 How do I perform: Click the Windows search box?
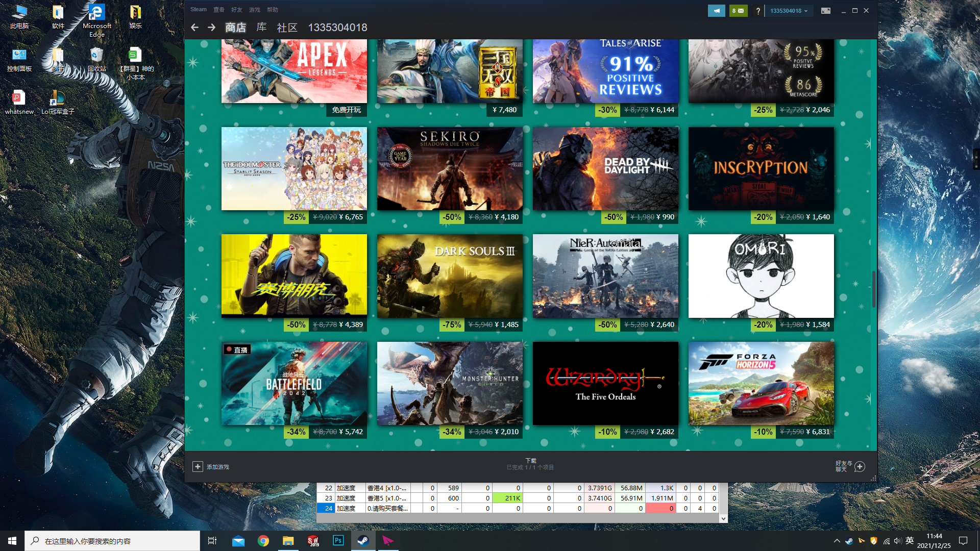112,541
